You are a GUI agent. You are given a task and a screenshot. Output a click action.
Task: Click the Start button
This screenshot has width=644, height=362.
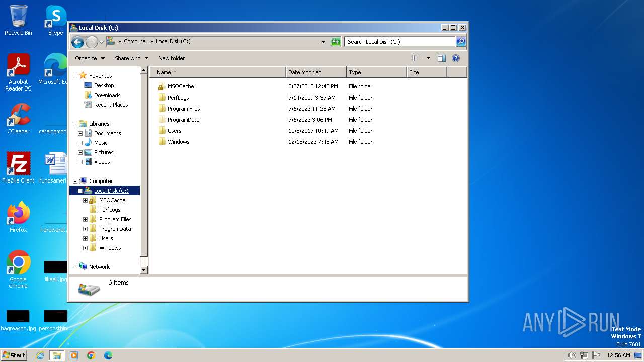click(14, 355)
